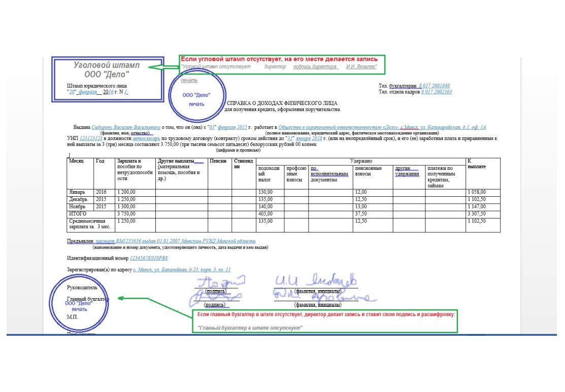Click the "К выплате" column header
Screen dimensions: 565x392
476,164
